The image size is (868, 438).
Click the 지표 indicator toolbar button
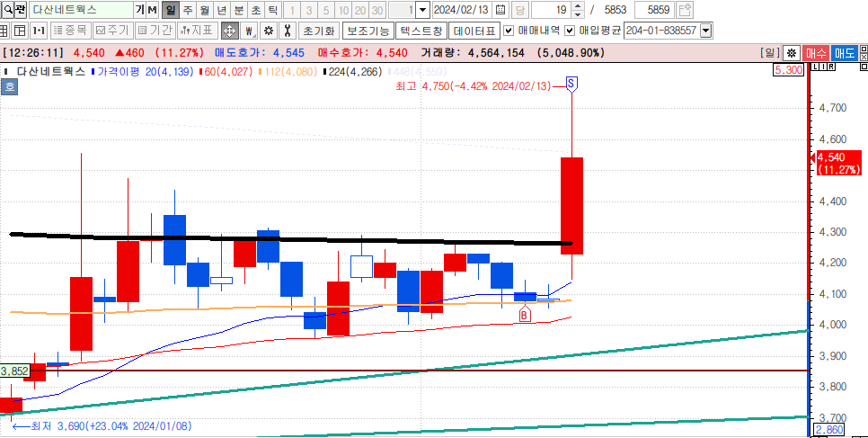tap(198, 31)
